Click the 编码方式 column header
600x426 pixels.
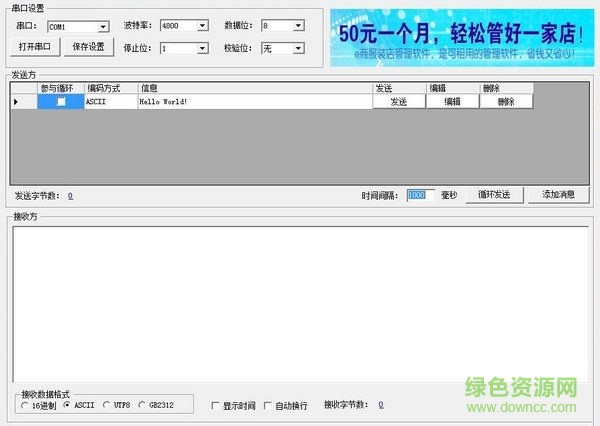coord(111,88)
